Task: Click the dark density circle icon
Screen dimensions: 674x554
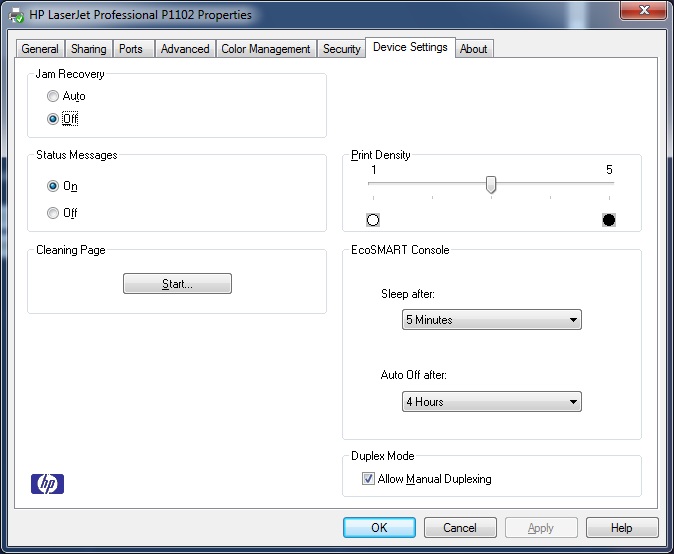Action: pos(609,220)
